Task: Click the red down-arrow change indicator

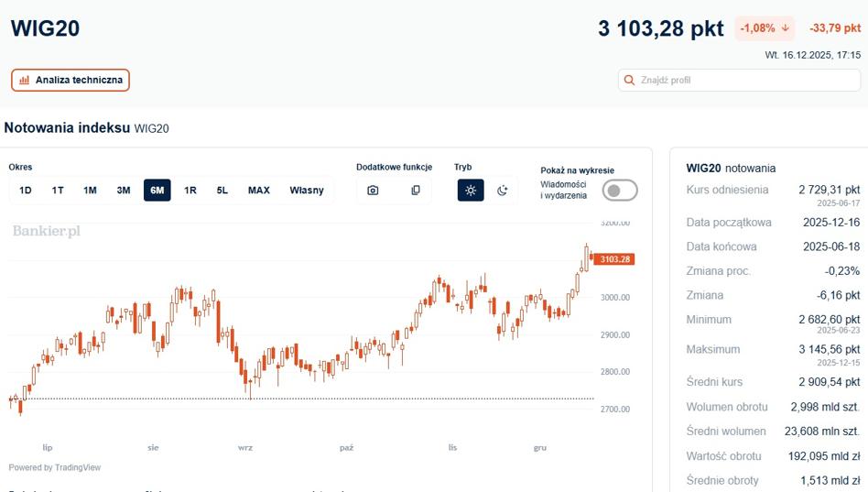Action: click(x=785, y=27)
